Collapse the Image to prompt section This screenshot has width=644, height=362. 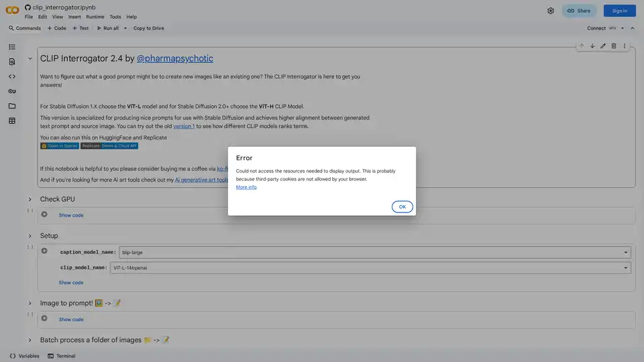(x=30, y=304)
